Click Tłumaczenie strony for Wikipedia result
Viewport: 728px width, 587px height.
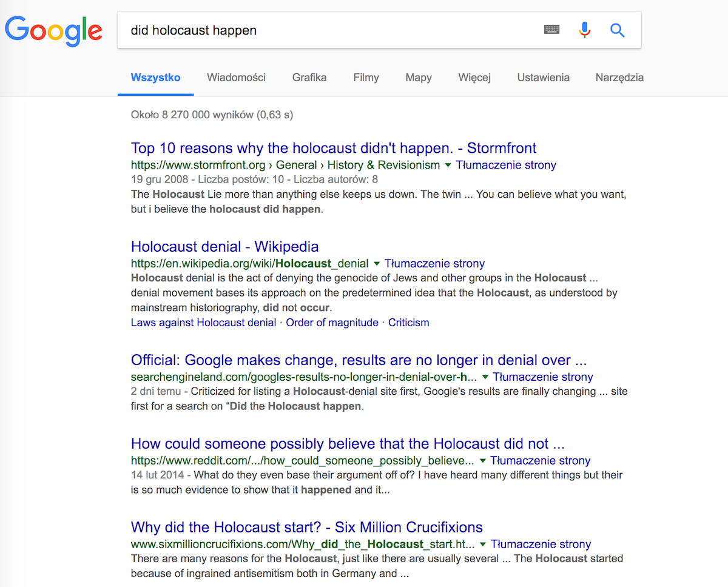(434, 264)
